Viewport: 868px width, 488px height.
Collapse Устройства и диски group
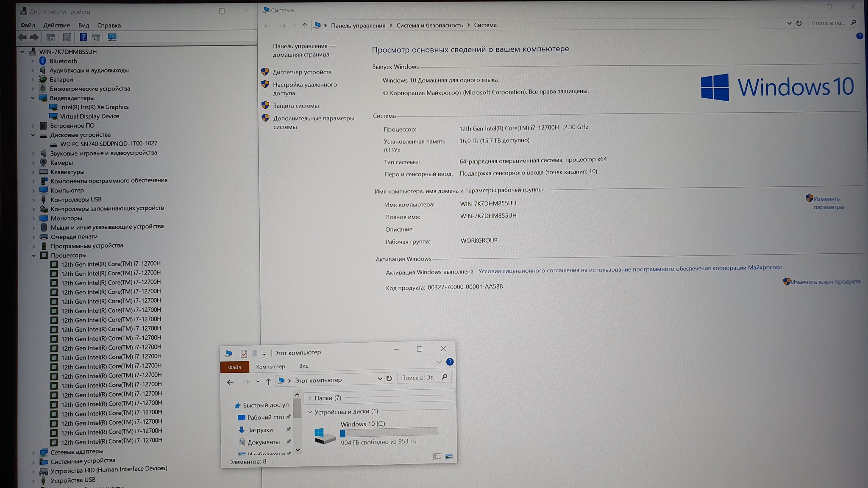pyautogui.click(x=310, y=411)
